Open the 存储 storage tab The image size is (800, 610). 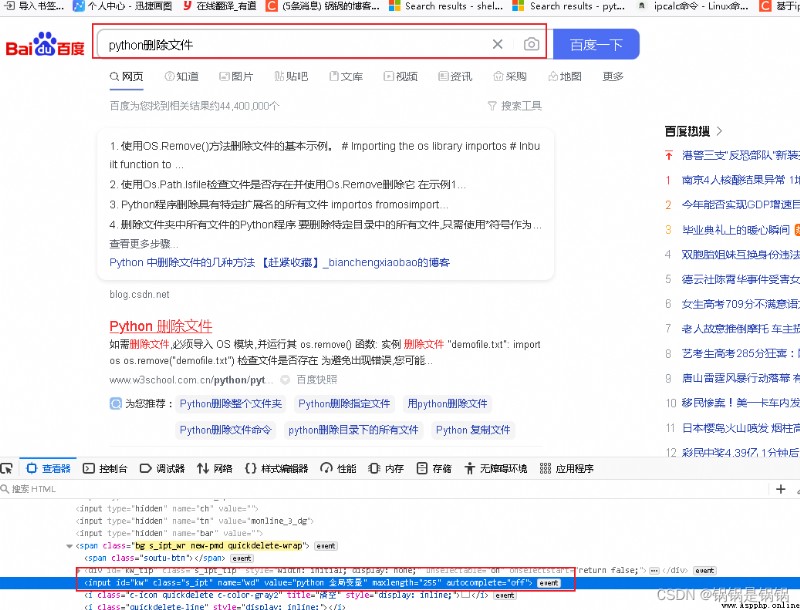click(x=434, y=468)
